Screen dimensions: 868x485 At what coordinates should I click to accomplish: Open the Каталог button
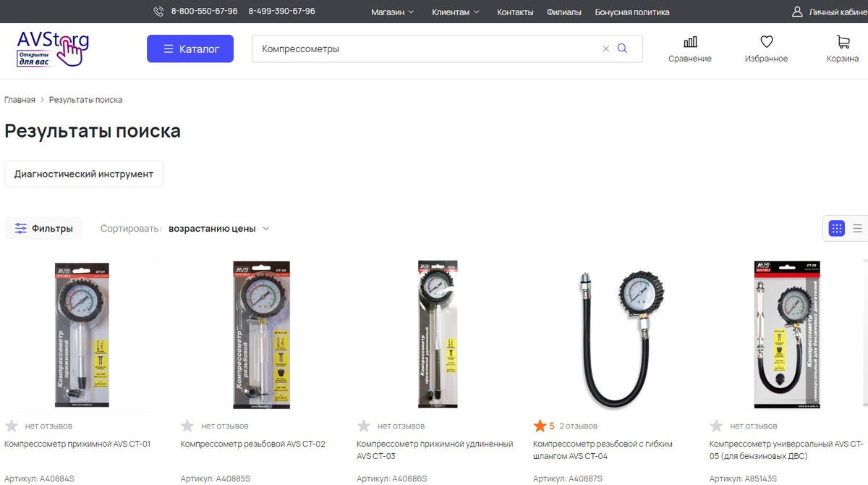coord(190,48)
